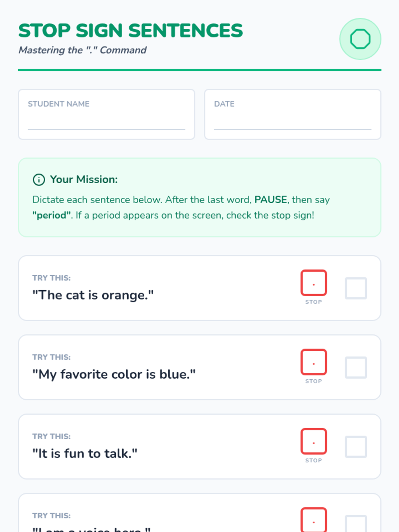Click the Date input line
The image size is (399, 532).
(293, 123)
